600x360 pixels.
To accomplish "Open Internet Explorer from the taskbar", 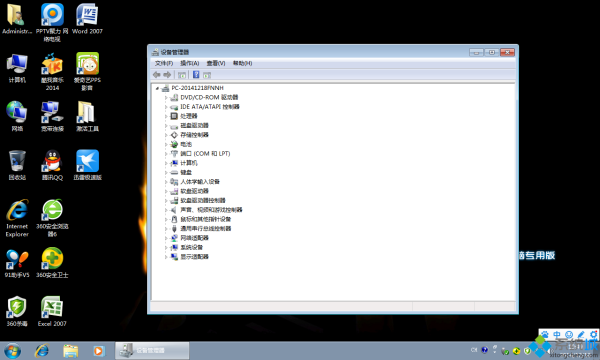I will point(42,350).
